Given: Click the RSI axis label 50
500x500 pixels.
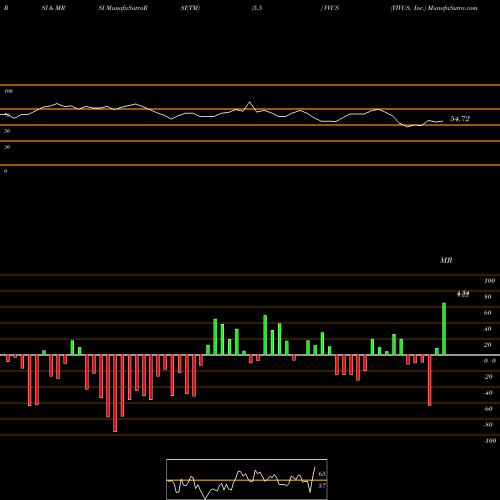Looking at the screenshot, I should coord(7,131).
